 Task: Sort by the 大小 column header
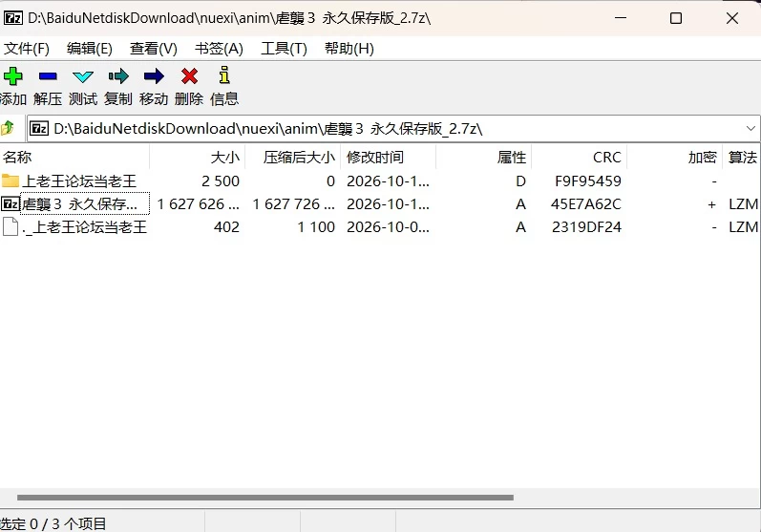(197, 157)
